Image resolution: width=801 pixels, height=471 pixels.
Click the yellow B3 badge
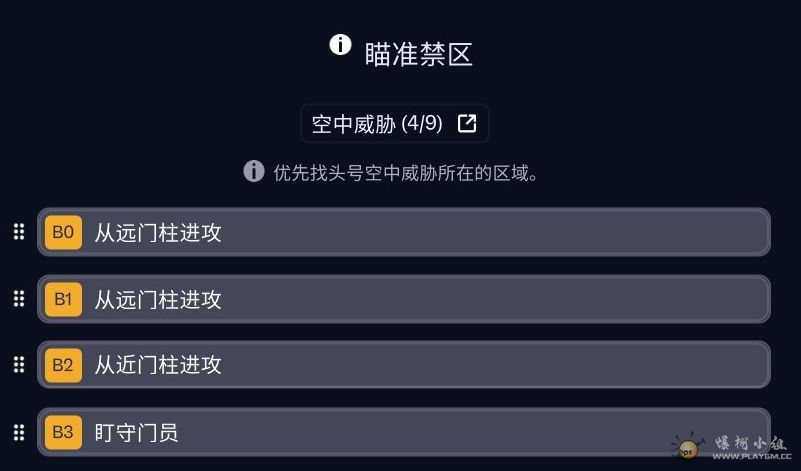[x=63, y=432]
